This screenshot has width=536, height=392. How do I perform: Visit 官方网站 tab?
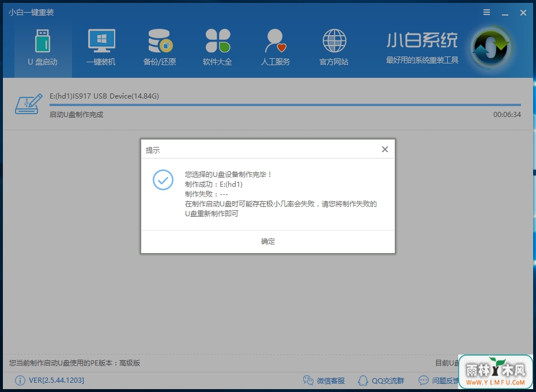334,48
